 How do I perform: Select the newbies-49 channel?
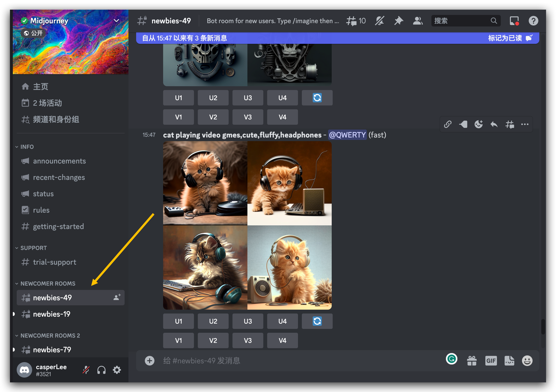click(70, 298)
